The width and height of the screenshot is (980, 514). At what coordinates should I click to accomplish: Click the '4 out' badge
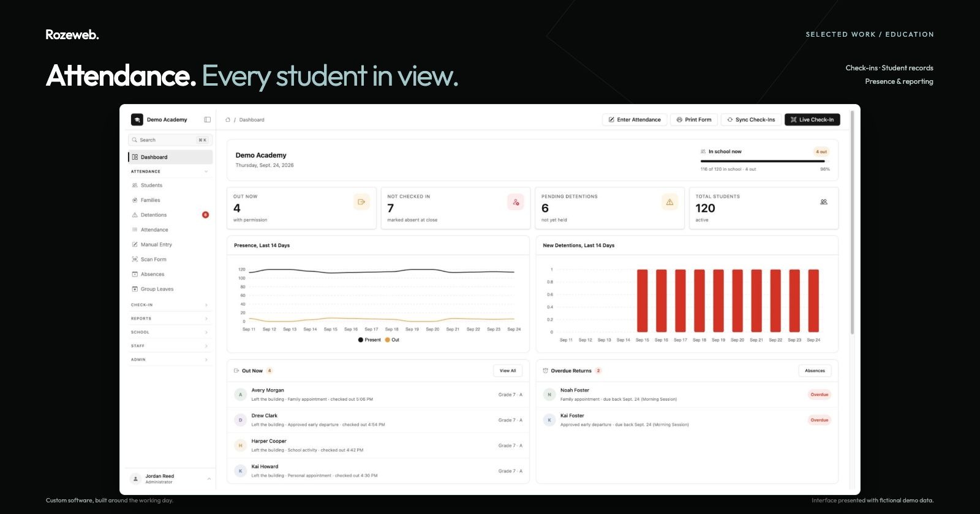point(821,152)
